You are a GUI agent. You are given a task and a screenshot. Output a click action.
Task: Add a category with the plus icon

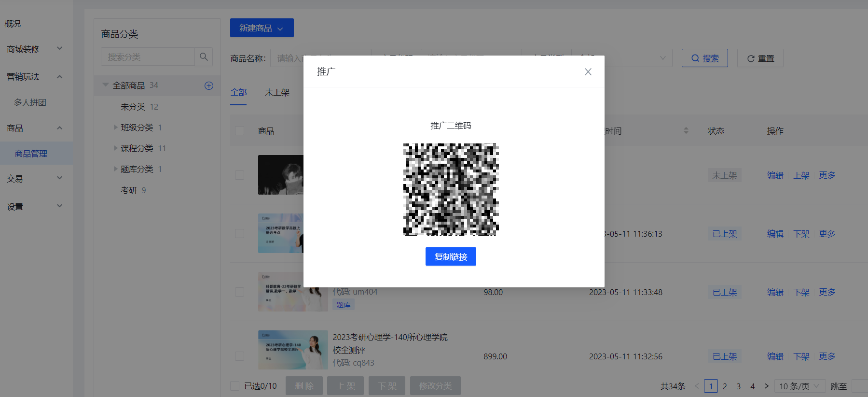click(x=209, y=85)
